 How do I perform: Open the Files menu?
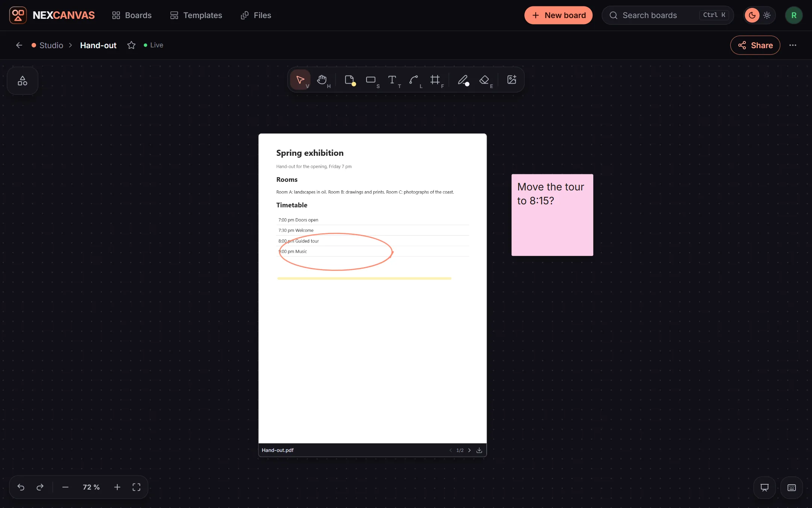(256, 15)
